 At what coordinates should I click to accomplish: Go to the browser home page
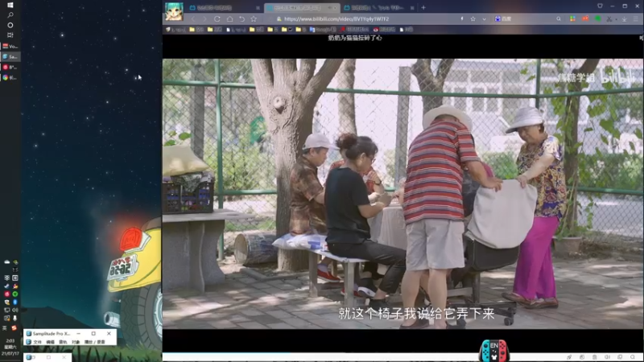click(229, 19)
